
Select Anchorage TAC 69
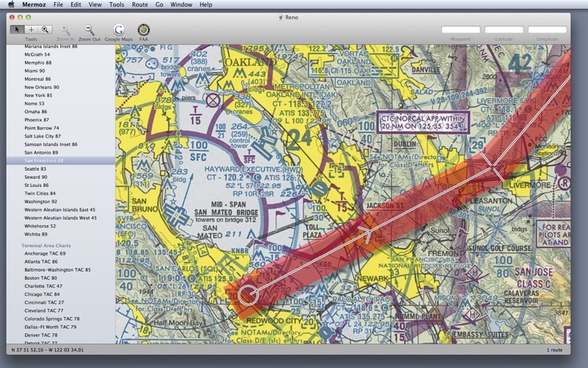[x=45, y=253]
